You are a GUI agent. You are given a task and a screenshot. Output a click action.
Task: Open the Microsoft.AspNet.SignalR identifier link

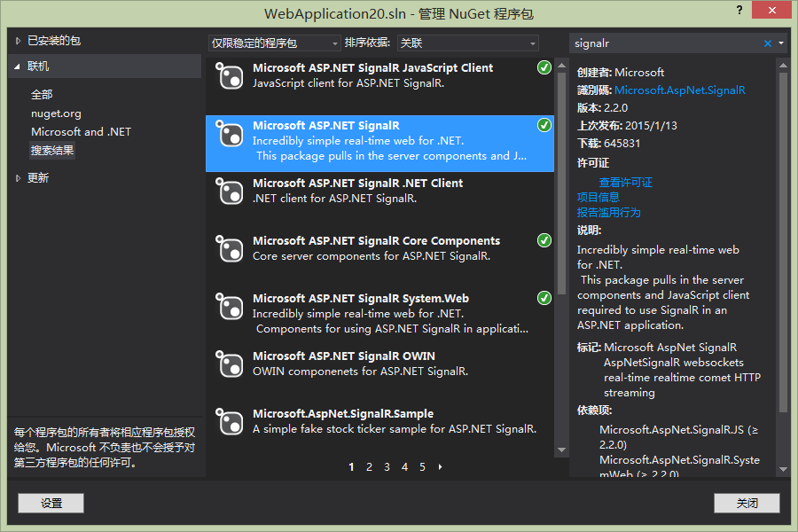pos(679,90)
